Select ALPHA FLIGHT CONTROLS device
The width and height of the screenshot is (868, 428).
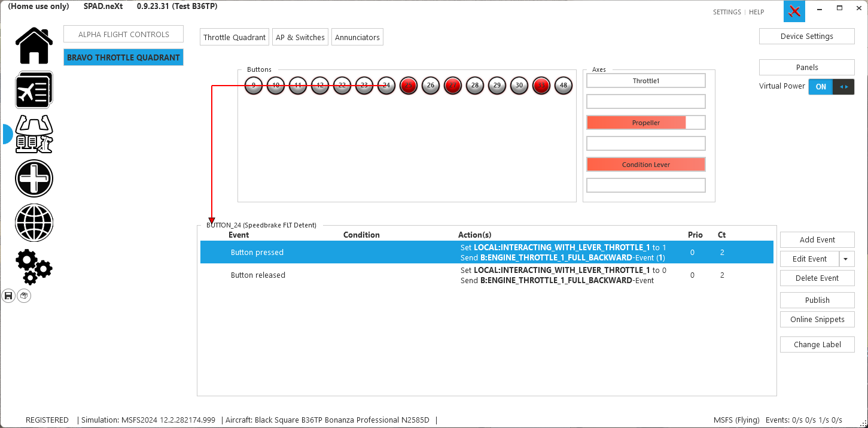(x=123, y=35)
